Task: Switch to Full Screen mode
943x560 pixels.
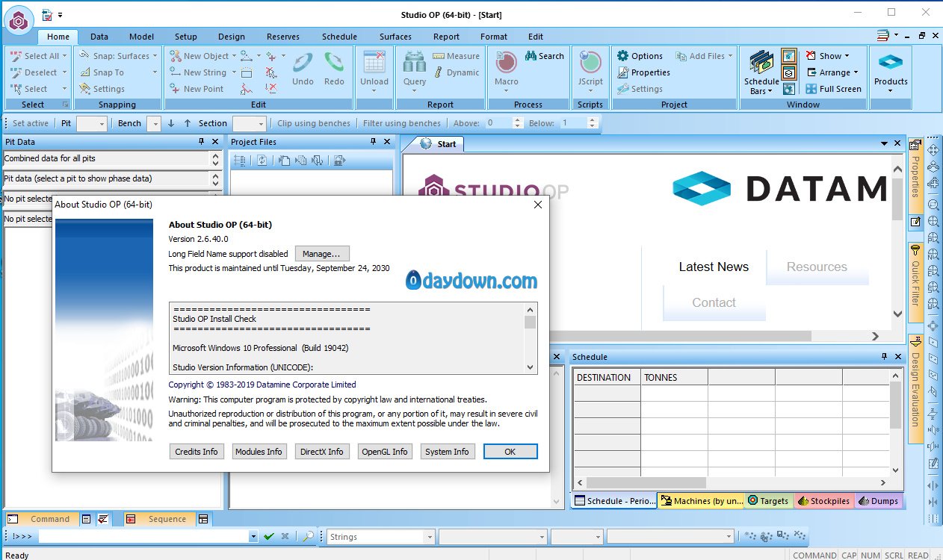Action: 833,89
